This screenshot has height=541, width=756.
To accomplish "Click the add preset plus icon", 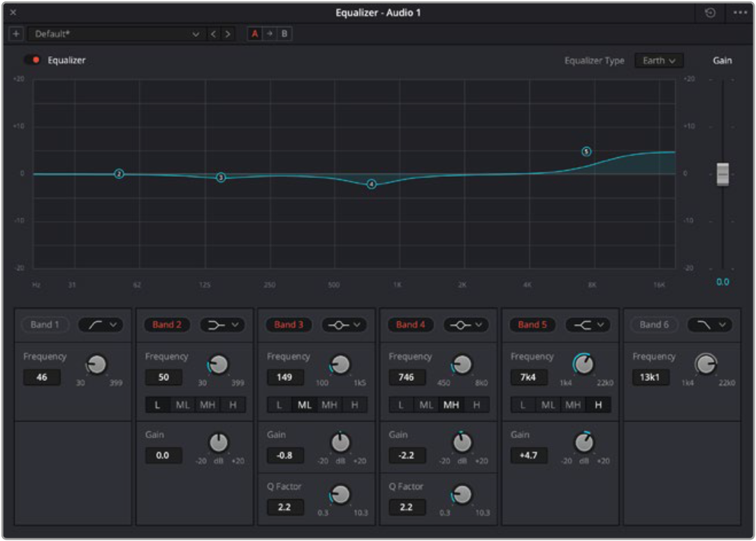I will point(17,34).
